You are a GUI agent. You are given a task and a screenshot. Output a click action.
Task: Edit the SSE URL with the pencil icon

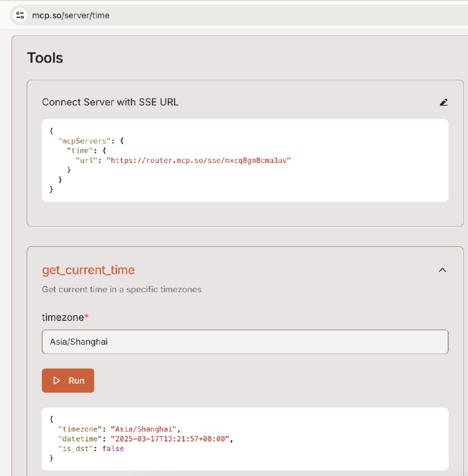point(444,102)
